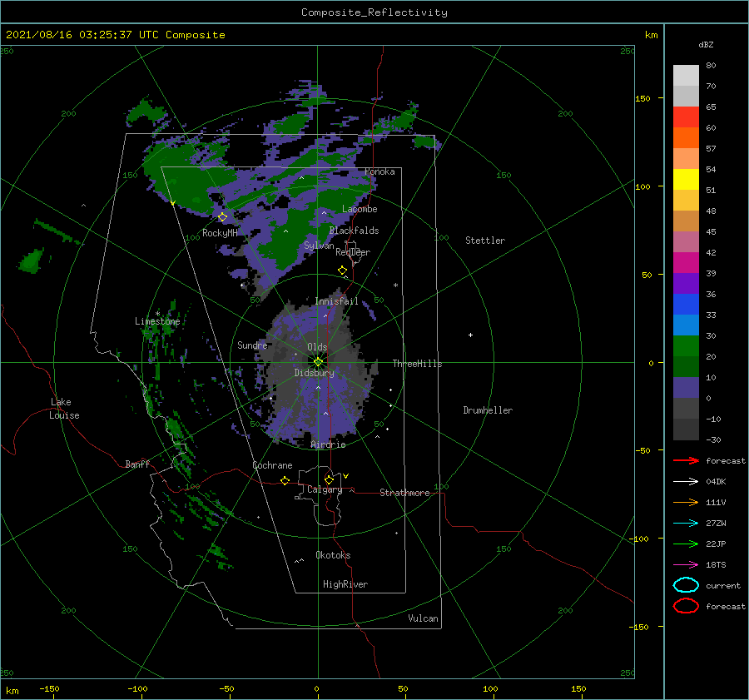
Task: Click the Lacombe city label
Action: click(x=360, y=209)
